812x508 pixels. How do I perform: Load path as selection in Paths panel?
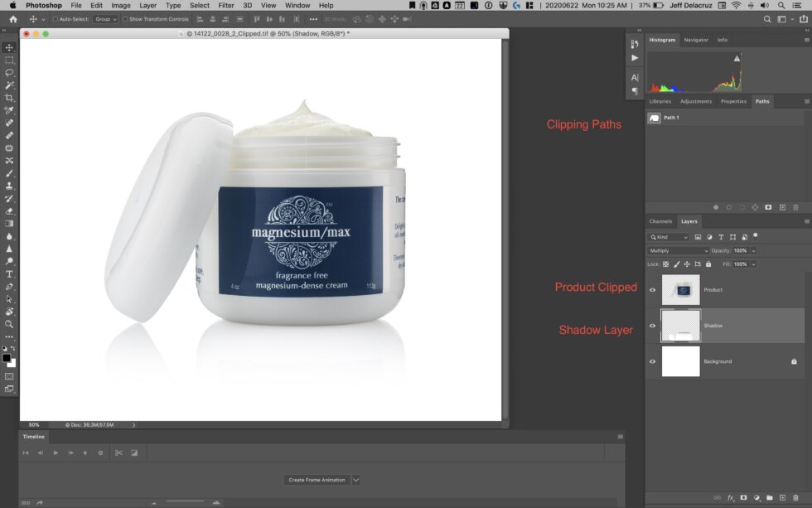click(742, 208)
